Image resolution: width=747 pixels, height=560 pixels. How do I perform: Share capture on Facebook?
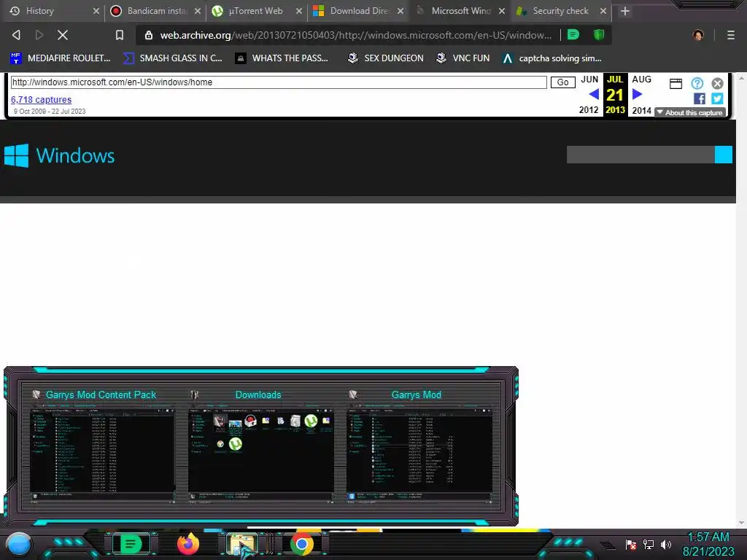[x=700, y=98]
